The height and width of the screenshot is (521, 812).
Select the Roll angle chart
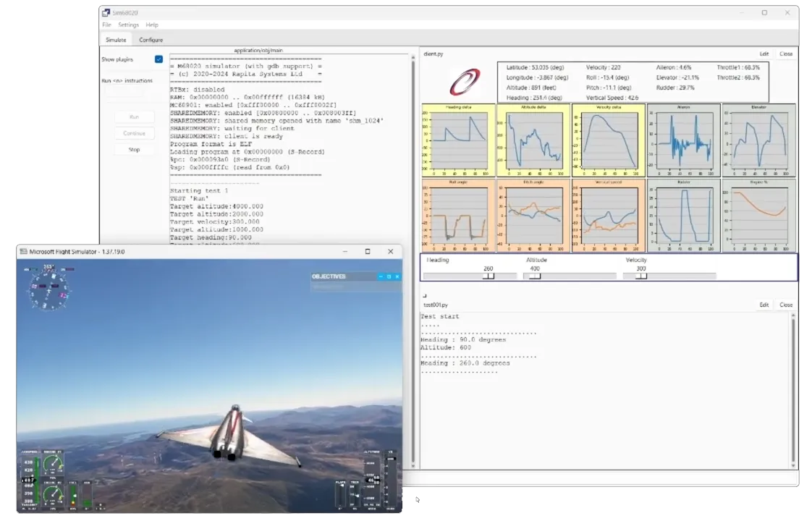pos(458,216)
